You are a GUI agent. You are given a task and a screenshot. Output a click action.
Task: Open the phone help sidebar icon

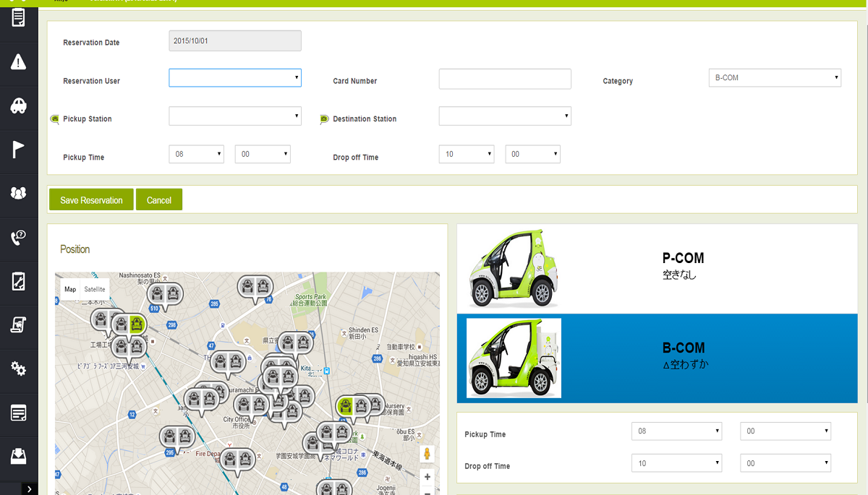point(19,238)
